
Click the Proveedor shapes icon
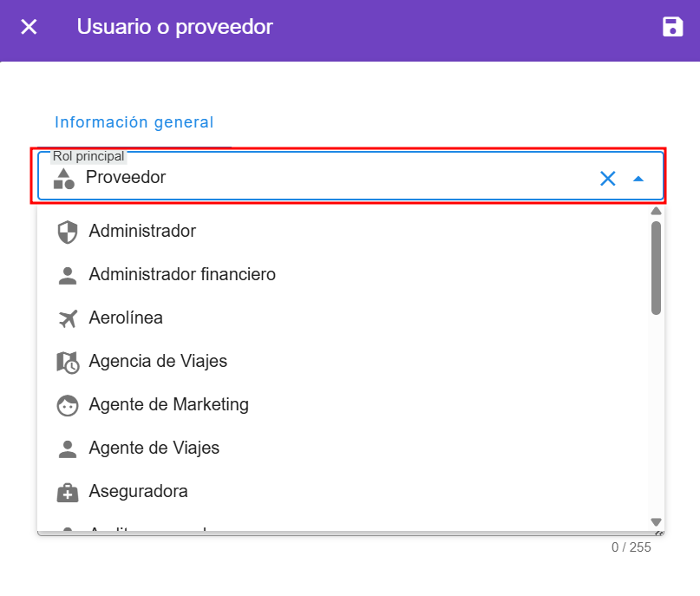point(64,179)
